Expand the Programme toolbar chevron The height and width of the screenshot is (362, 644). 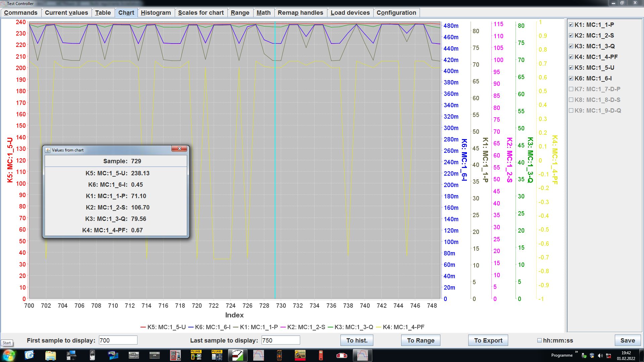(x=577, y=352)
